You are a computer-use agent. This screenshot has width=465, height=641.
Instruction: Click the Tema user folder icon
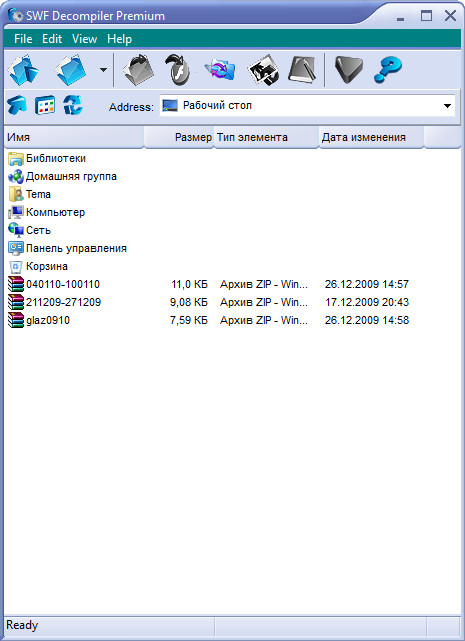[x=16, y=194]
